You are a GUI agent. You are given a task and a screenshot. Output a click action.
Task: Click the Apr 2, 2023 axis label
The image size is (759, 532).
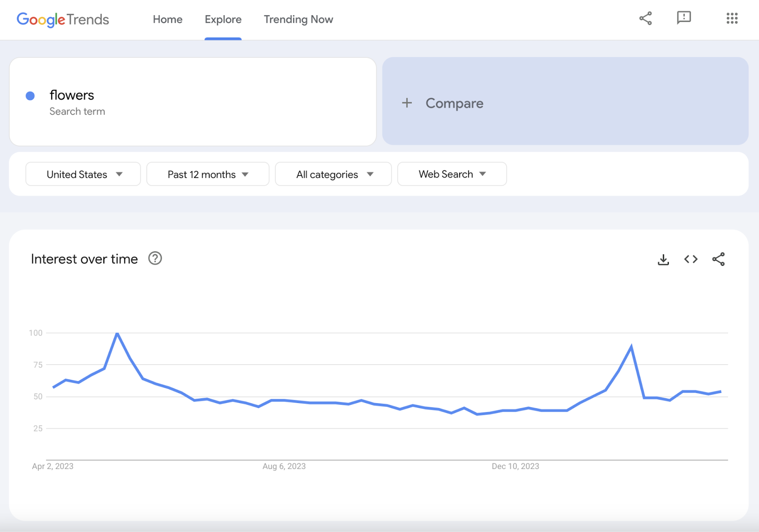click(x=53, y=466)
